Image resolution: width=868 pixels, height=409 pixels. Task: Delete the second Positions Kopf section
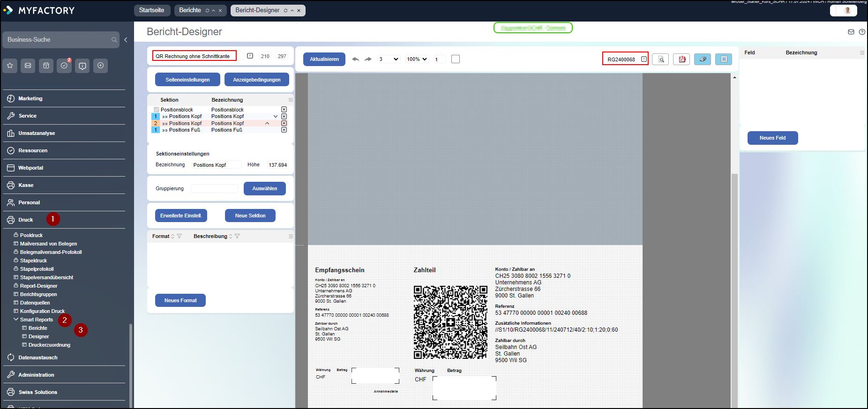(x=284, y=123)
